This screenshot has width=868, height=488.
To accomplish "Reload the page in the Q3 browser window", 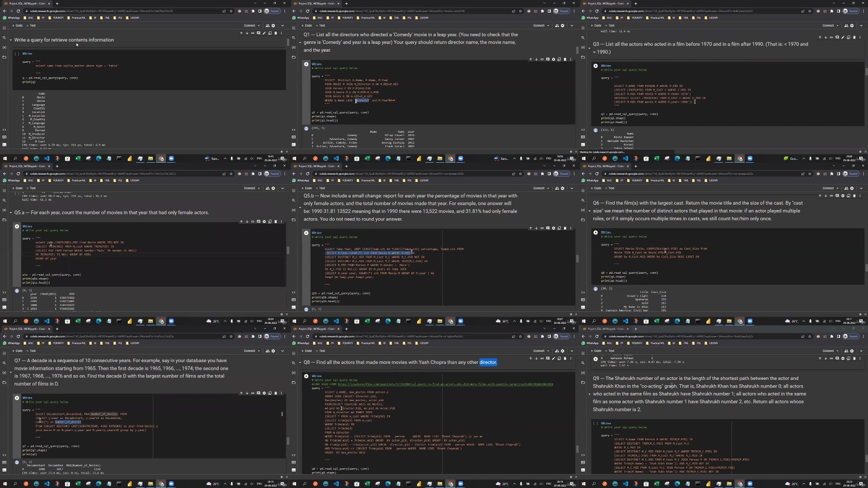I will coord(597,11).
